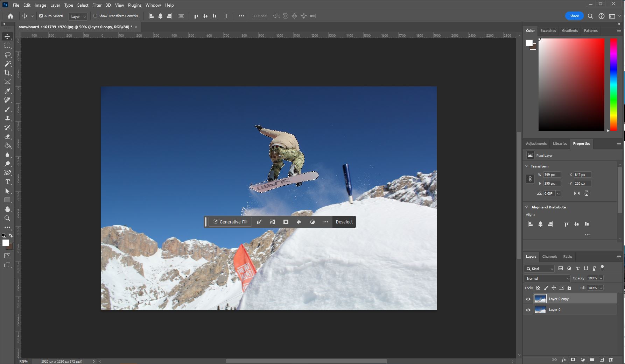Screen dimensions: 625x364
Task: Open the Image menu
Action: point(40,5)
